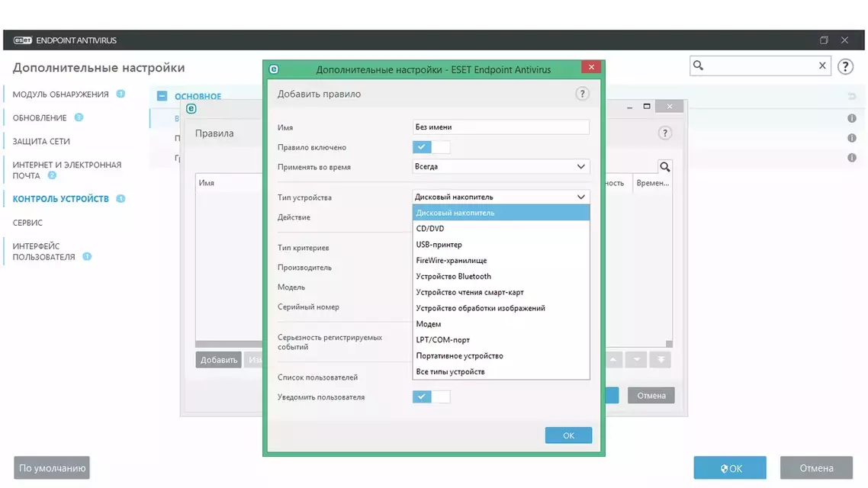Click Отмена in the main settings window
Image resolution: width=868 pixels, height=488 pixels.
[817, 468]
